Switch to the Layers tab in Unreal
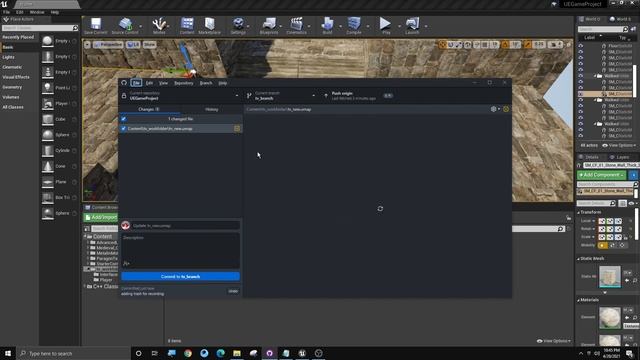Viewport: 640px width, 360px height. (x=620, y=157)
